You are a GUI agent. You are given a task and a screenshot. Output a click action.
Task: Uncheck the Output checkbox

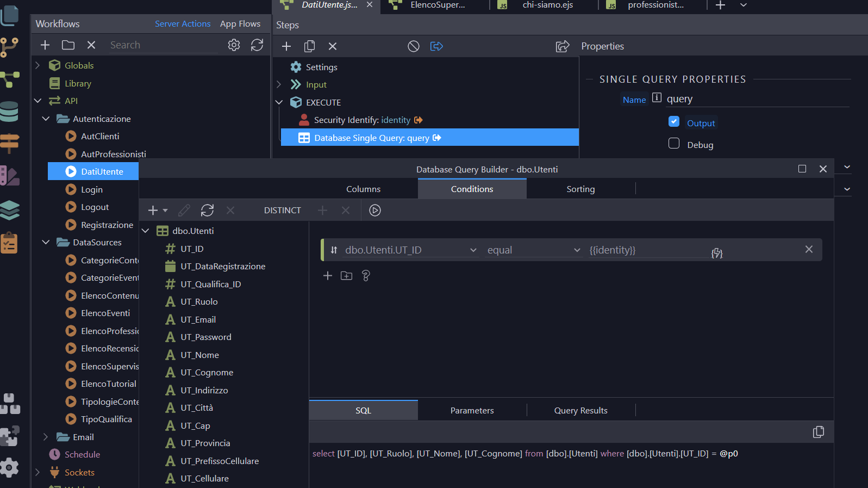point(674,122)
